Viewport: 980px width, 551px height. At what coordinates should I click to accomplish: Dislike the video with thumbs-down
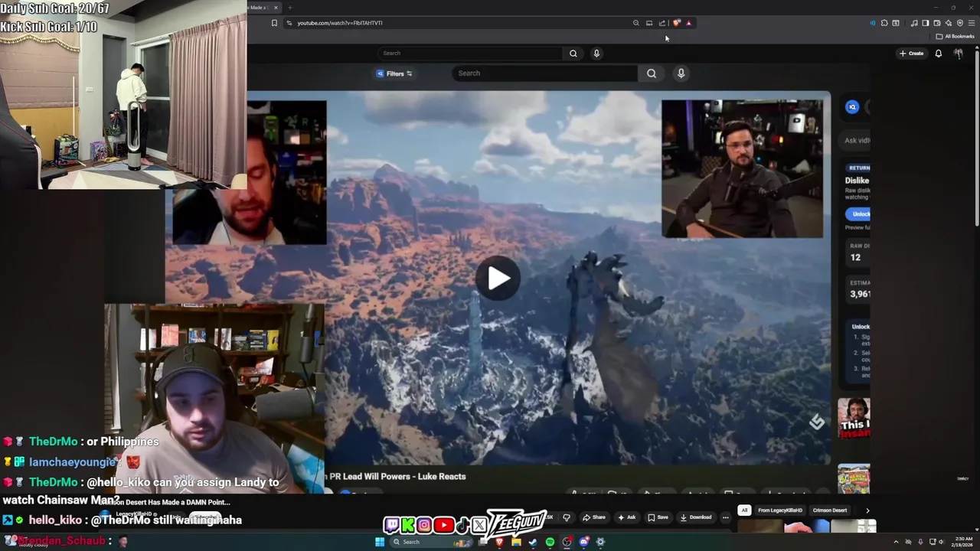[x=567, y=517]
